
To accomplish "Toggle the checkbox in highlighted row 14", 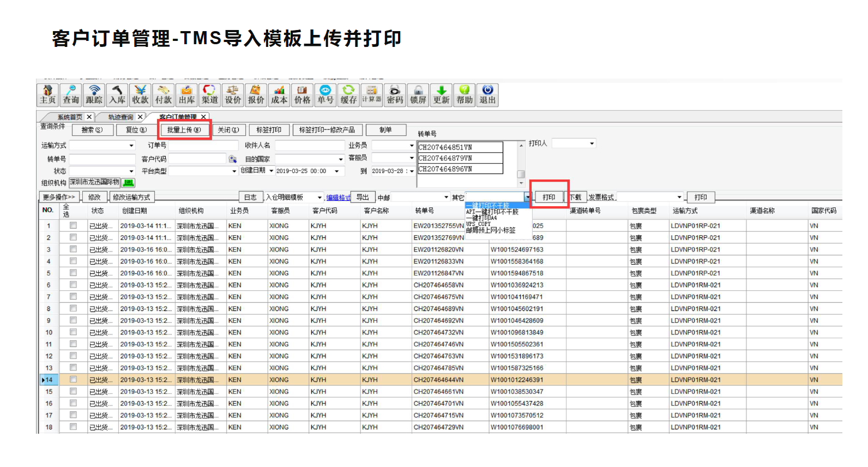I will (73, 380).
